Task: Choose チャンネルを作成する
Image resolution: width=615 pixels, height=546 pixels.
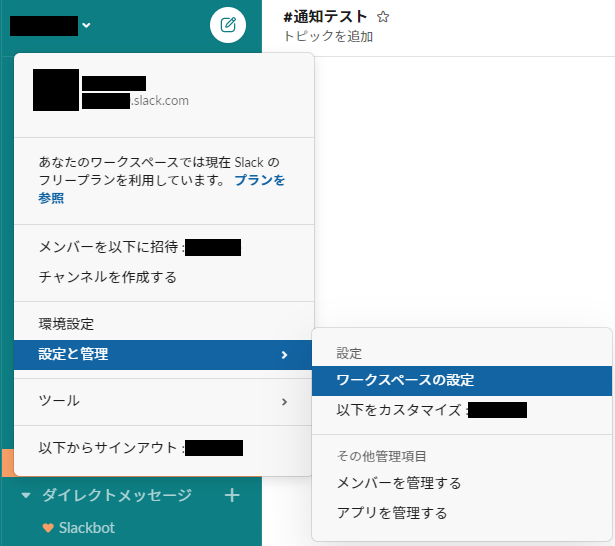Action: pyautogui.click(x=164, y=277)
